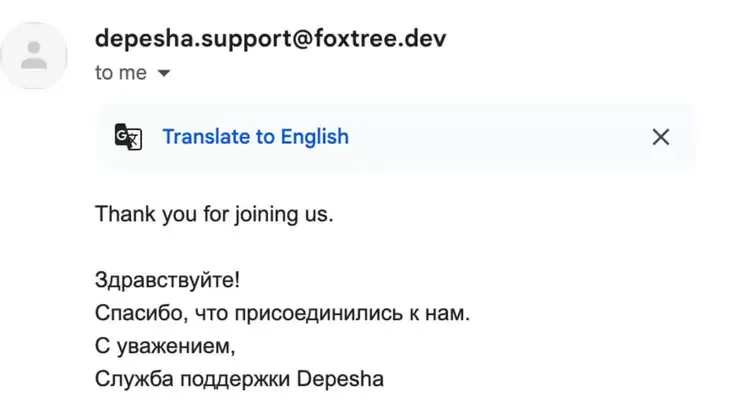This screenshot has width=732, height=414.
Task: Dismiss the translate banner with the X
Action: 661,137
